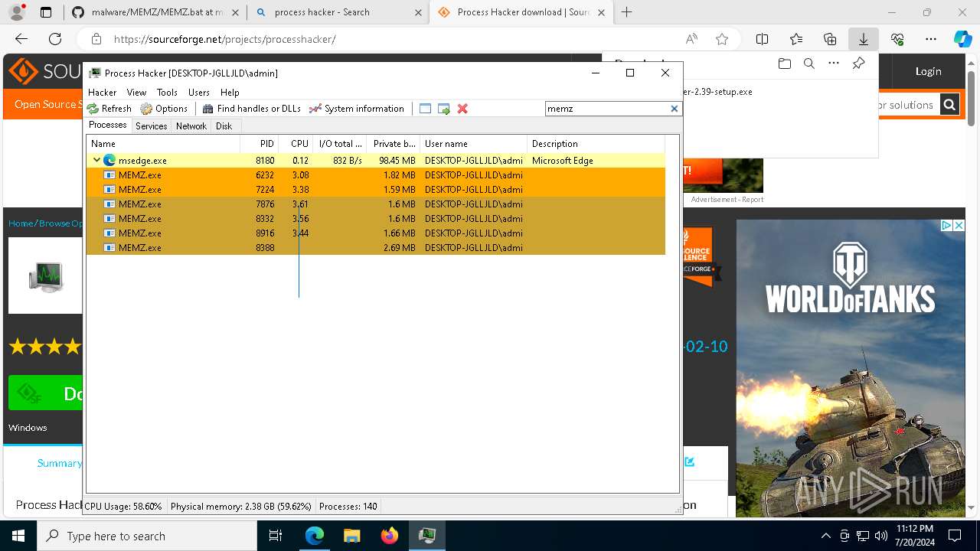This screenshot has height=551, width=980.
Task: Open the Copilot sidebar icon
Action: (x=962, y=39)
